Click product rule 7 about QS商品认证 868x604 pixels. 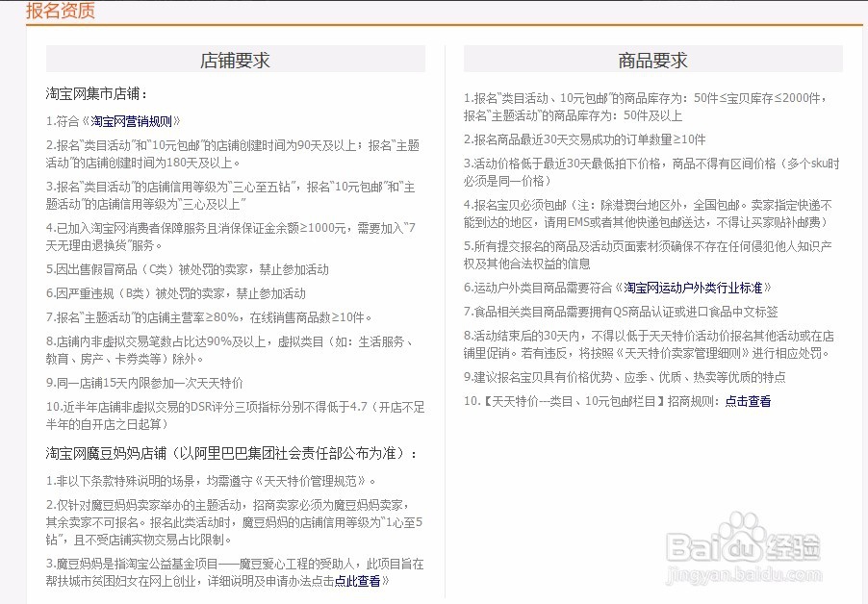coord(621,312)
